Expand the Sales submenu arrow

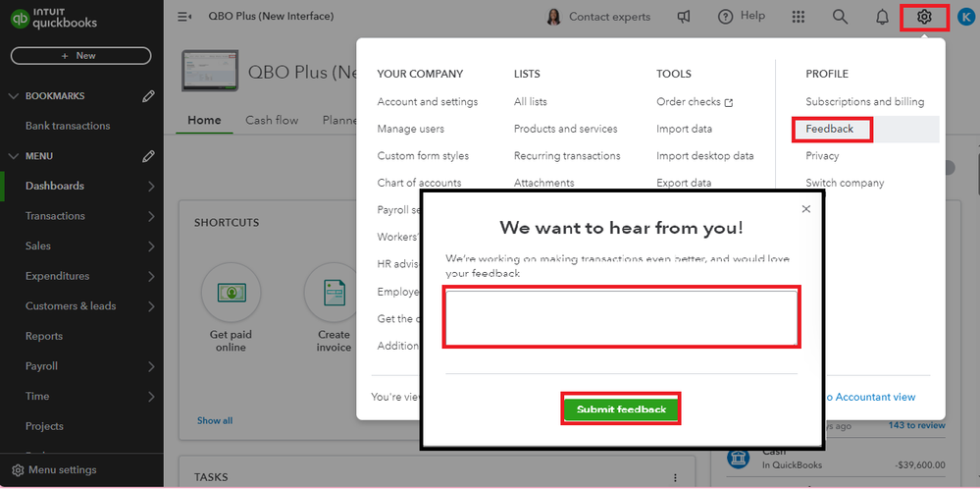click(151, 245)
